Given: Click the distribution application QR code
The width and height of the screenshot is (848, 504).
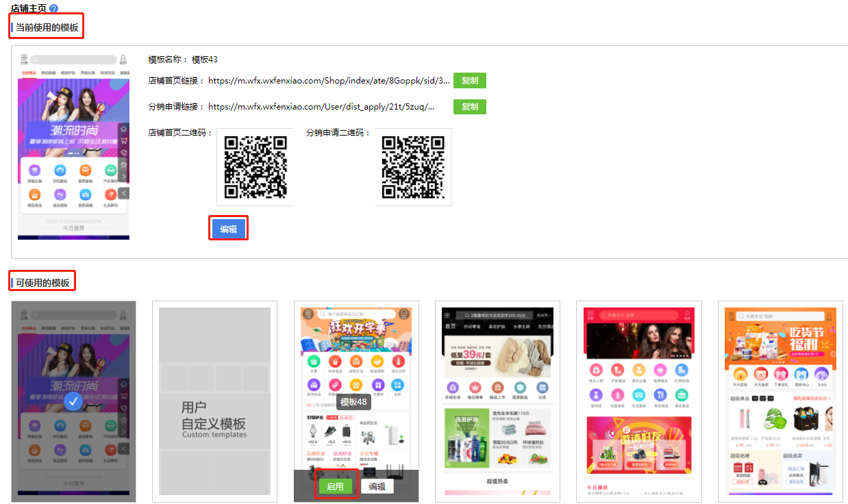Looking at the screenshot, I should 412,167.
